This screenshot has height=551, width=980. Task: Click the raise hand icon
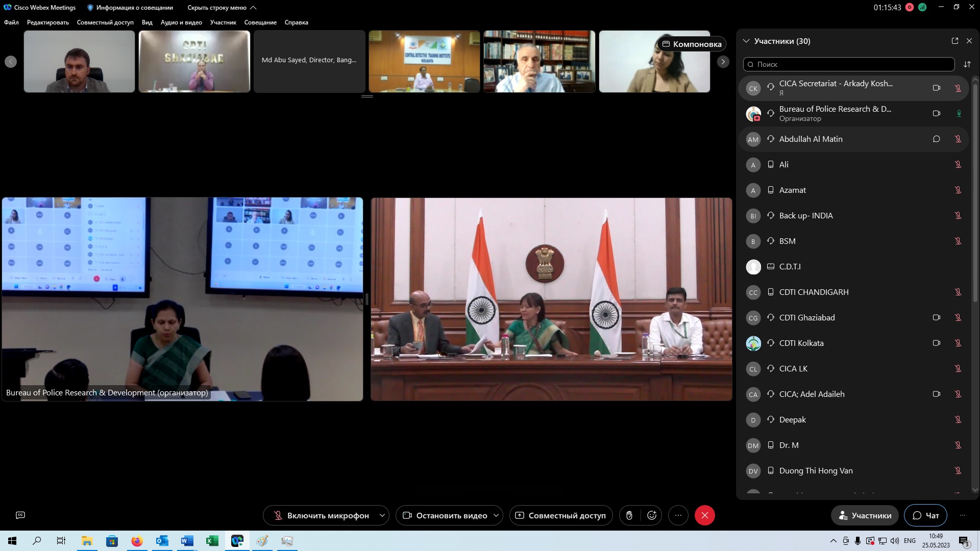[629, 515]
